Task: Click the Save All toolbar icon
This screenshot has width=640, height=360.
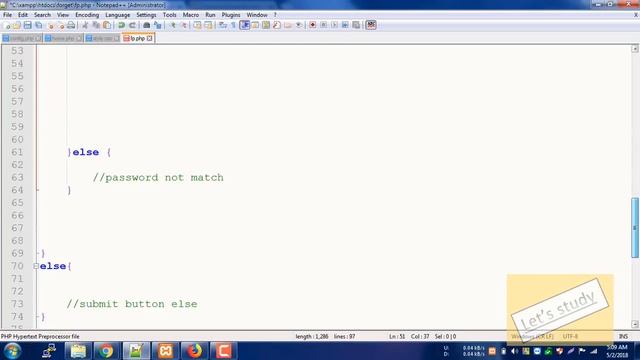Action: [38, 25]
